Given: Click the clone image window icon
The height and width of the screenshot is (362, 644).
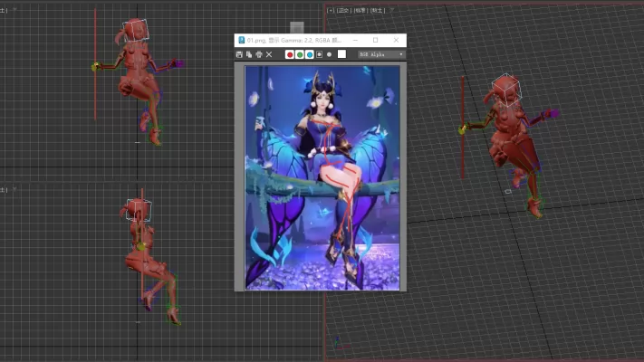Looking at the screenshot, I should pos(249,54).
